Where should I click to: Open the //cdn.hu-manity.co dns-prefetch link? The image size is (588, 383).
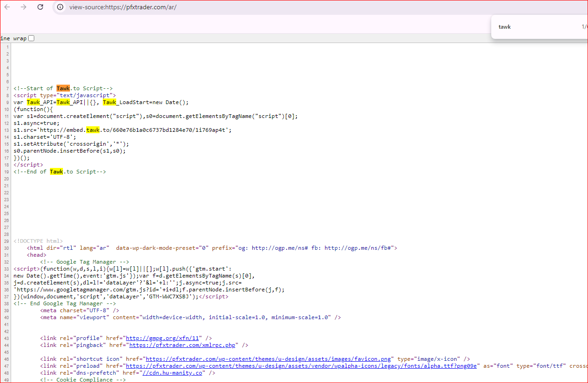point(172,373)
